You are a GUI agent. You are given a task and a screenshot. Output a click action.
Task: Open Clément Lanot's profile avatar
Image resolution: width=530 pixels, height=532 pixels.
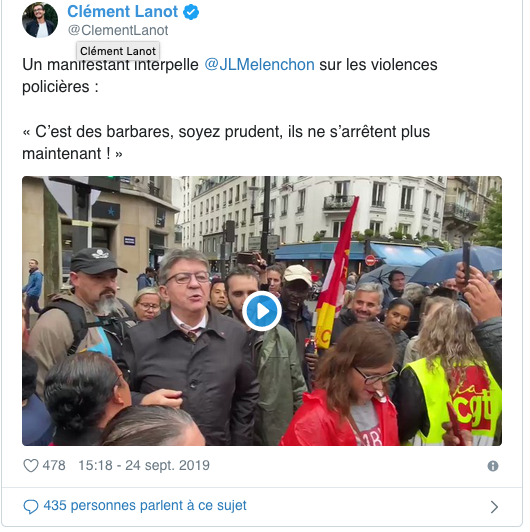(40, 20)
